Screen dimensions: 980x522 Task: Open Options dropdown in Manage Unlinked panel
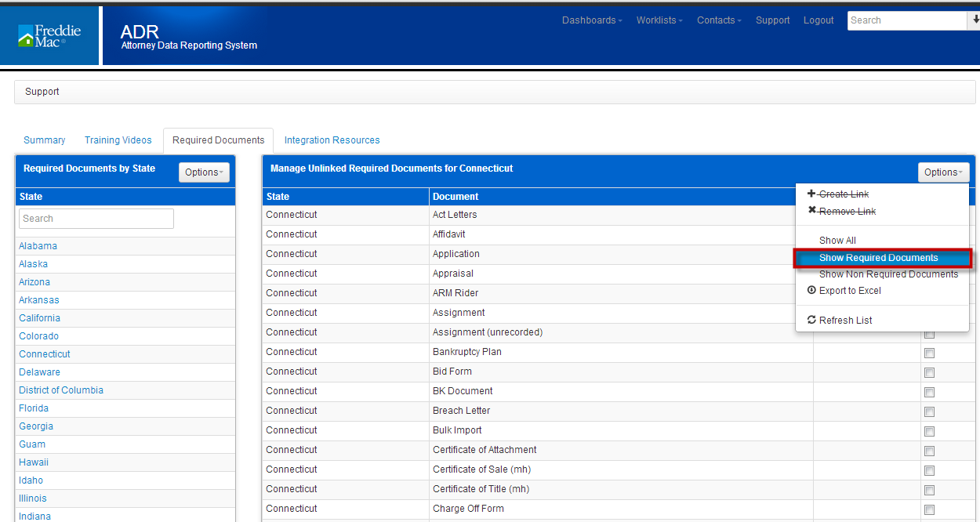coord(943,172)
